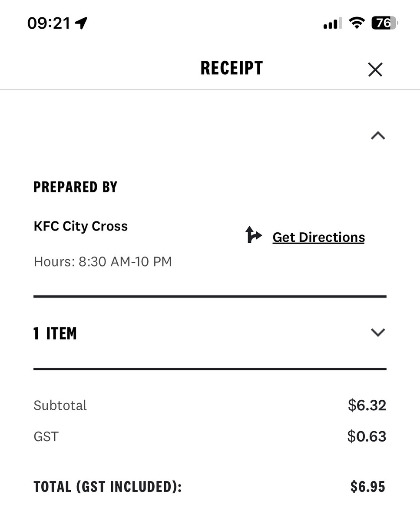Image resolution: width=420 pixels, height=521 pixels.
Task: Tap the TOTAL (GST INCLUDED) label
Action: point(107,487)
